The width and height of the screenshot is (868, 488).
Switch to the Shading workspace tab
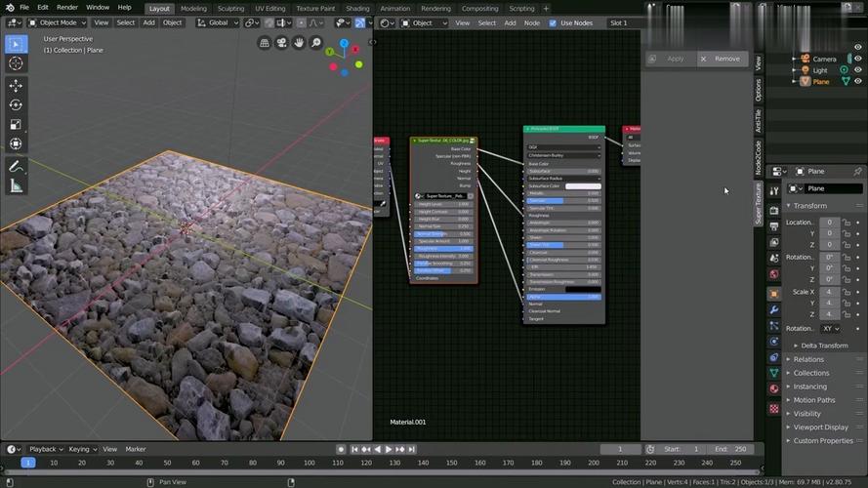[357, 9]
